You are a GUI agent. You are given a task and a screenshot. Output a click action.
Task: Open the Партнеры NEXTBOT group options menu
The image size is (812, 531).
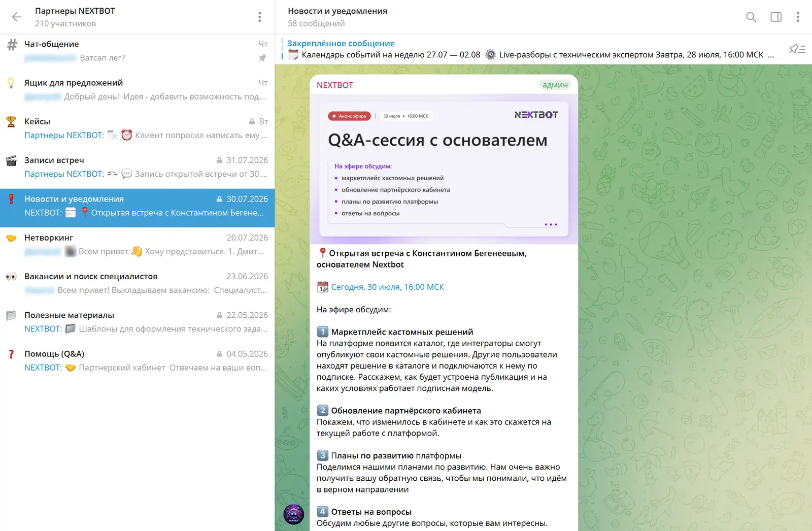(x=260, y=17)
